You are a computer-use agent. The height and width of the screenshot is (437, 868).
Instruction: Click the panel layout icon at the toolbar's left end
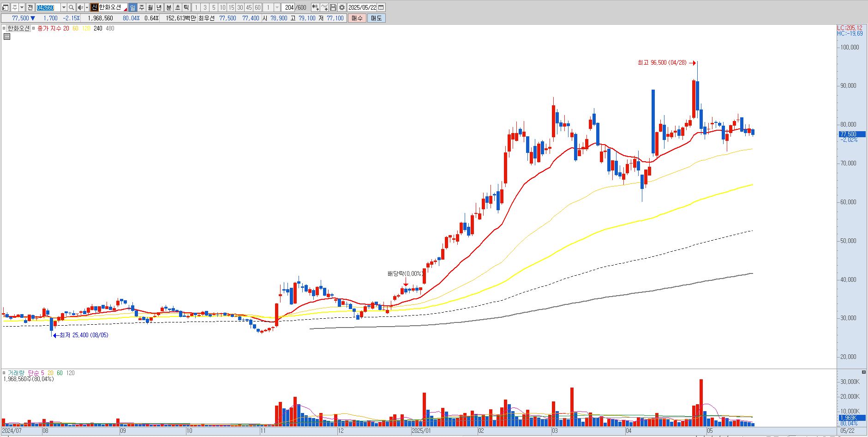[x=6, y=7]
